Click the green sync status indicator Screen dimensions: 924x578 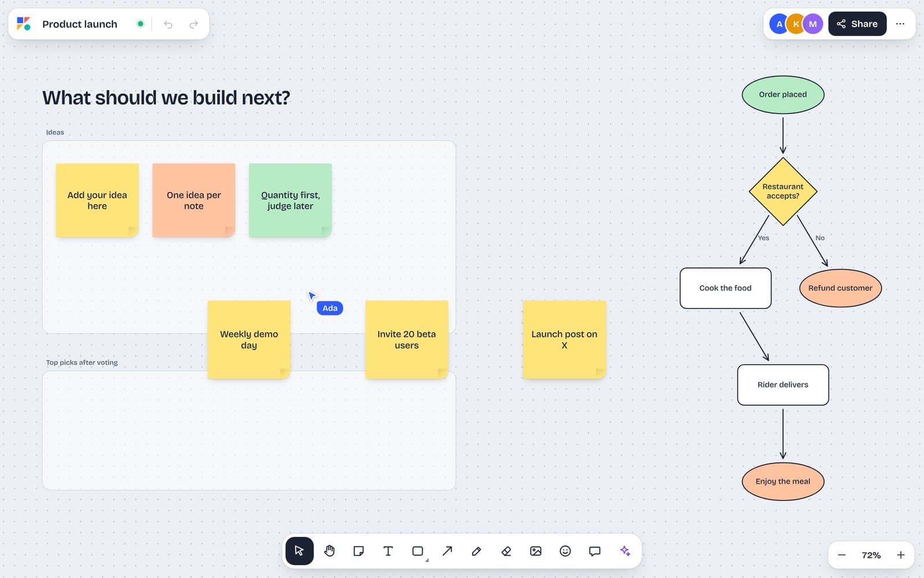(140, 24)
